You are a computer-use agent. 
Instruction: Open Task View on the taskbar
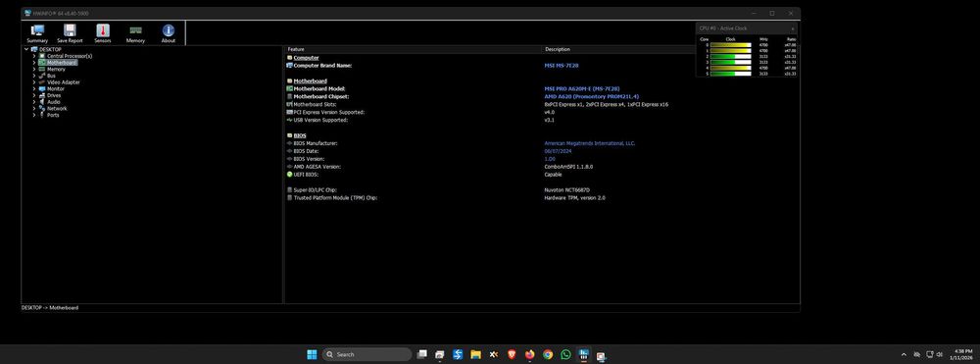click(x=421, y=354)
